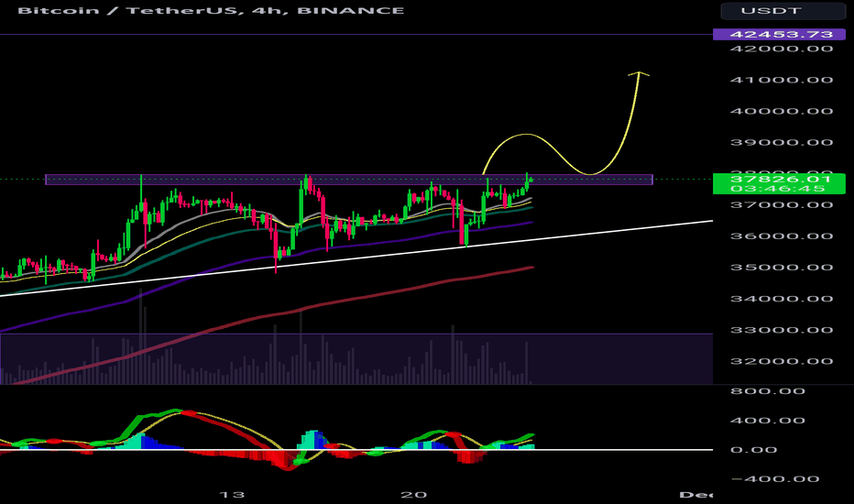Click the countdown timer 03:46:45
The width and height of the screenshot is (854, 504).
(778, 189)
